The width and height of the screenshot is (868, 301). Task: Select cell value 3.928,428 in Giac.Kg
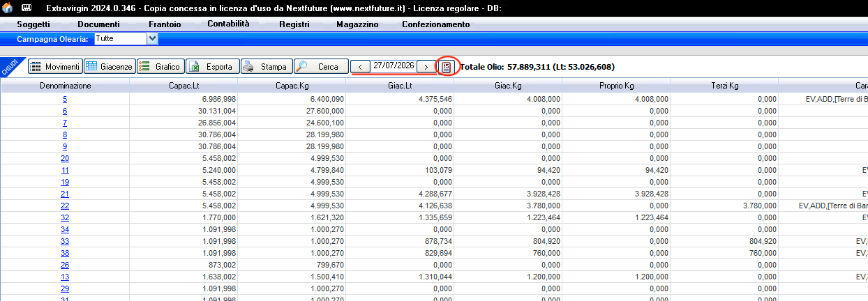tap(545, 194)
